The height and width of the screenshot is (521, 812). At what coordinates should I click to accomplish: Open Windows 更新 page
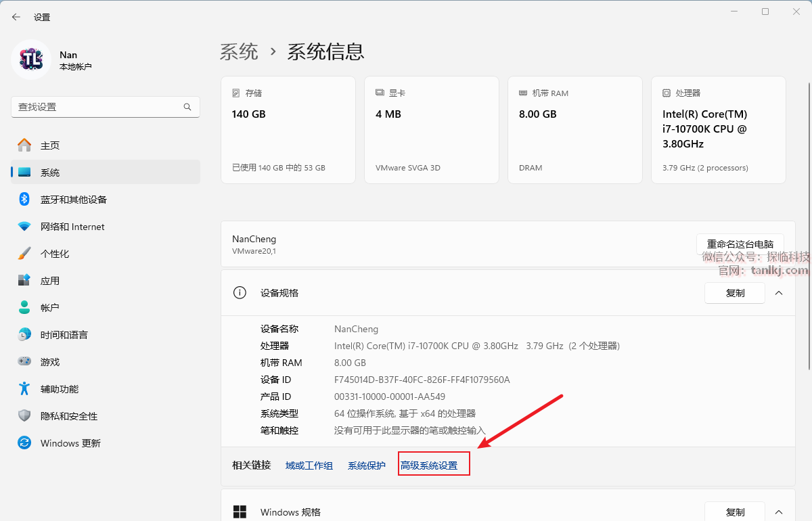(x=70, y=443)
